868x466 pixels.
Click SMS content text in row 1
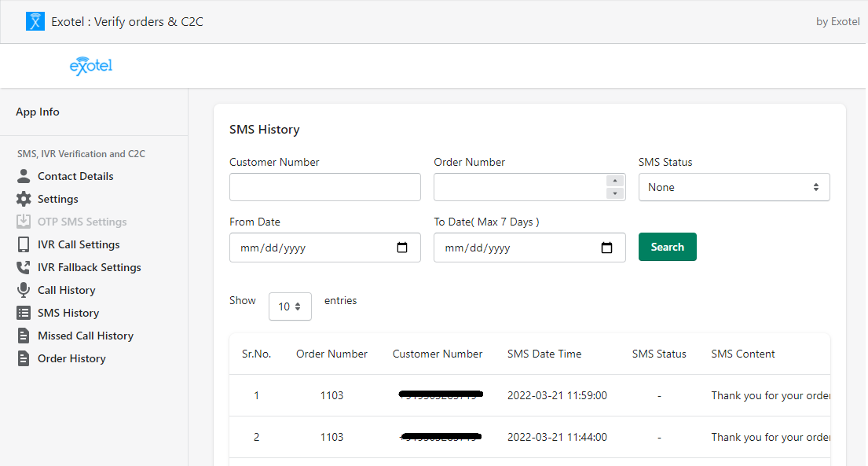[771, 395]
